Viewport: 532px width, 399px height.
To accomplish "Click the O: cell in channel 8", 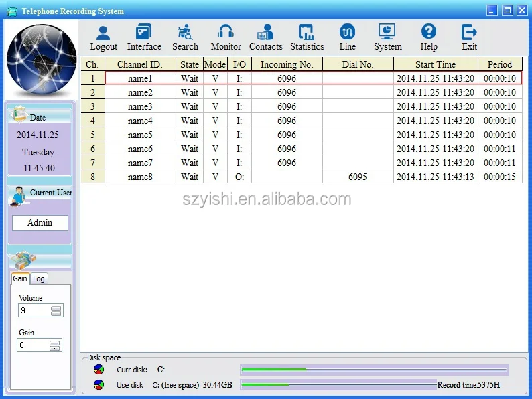I will pyautogui.click(x=239, y=177).
